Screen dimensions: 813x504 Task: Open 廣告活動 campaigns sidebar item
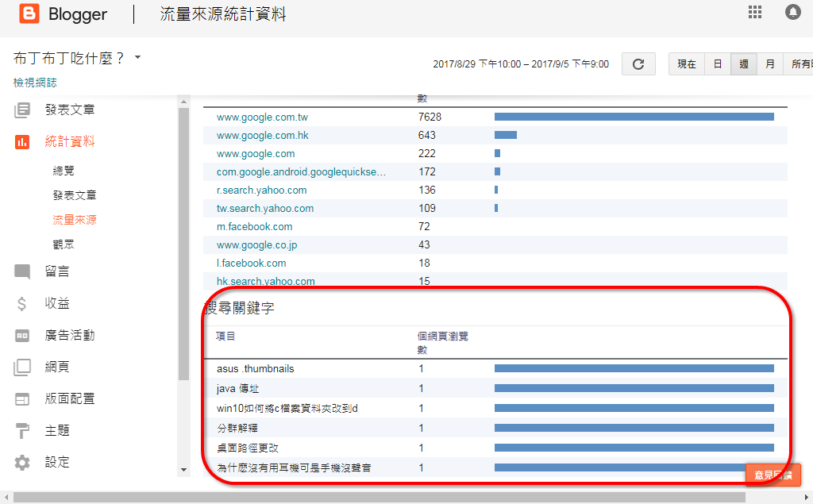[70, 336]
